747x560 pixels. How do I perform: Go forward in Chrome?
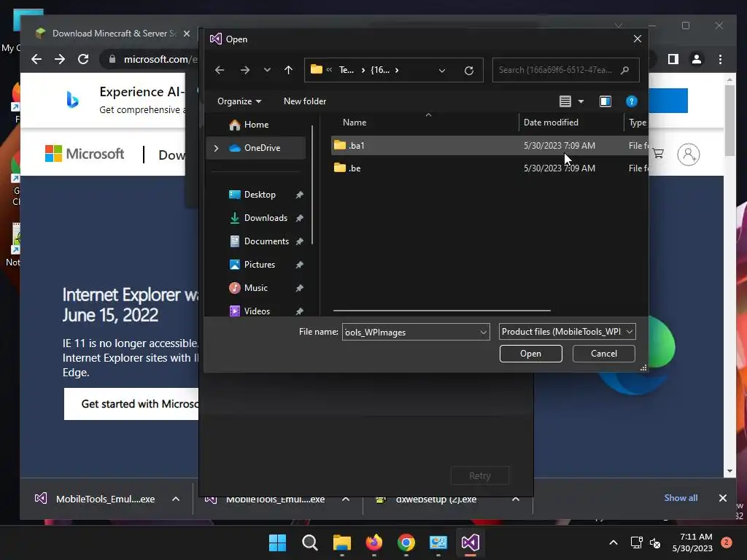click(60, 59)
